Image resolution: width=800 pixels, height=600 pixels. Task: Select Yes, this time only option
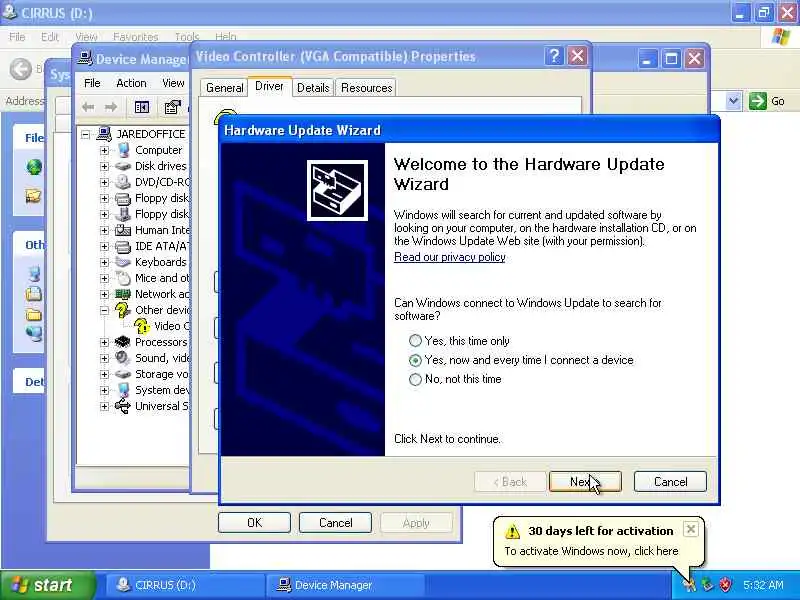[x=415, y=341]
